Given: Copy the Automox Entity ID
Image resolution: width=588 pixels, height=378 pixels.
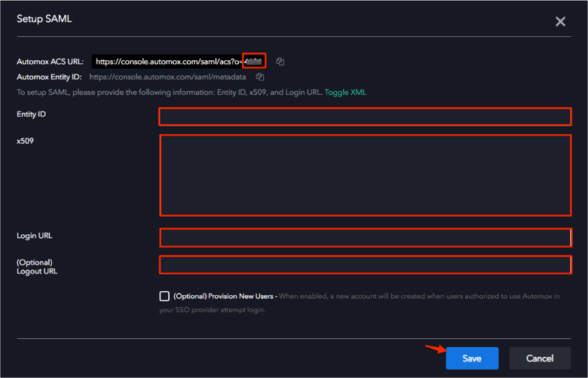Looking at the screenshot, I should (259, 77).
